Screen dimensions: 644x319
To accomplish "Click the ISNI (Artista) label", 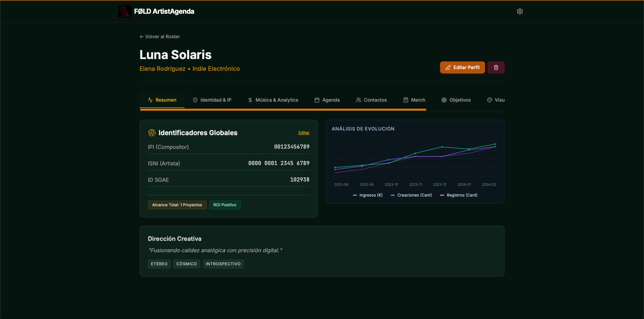I will coord(164,163).
